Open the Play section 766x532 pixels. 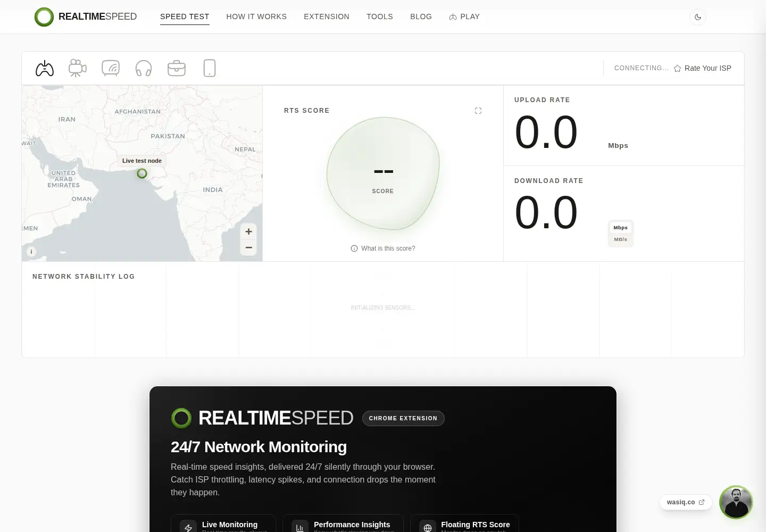click(464, 16)
